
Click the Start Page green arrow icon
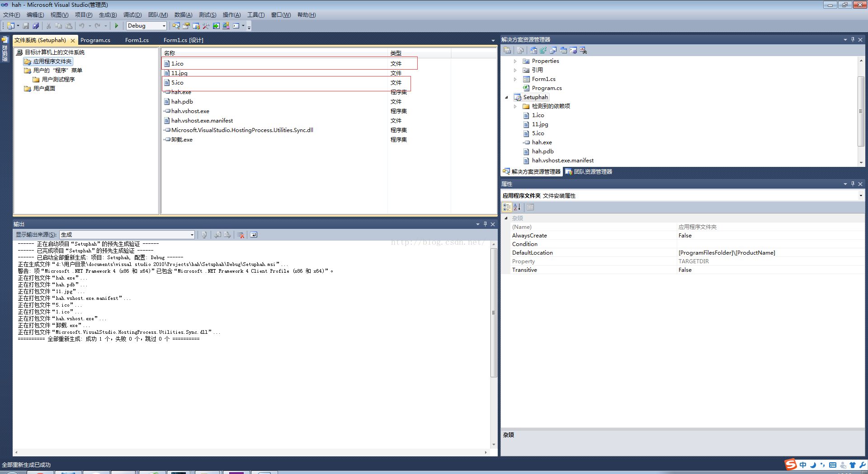click(x=216, y=26)
